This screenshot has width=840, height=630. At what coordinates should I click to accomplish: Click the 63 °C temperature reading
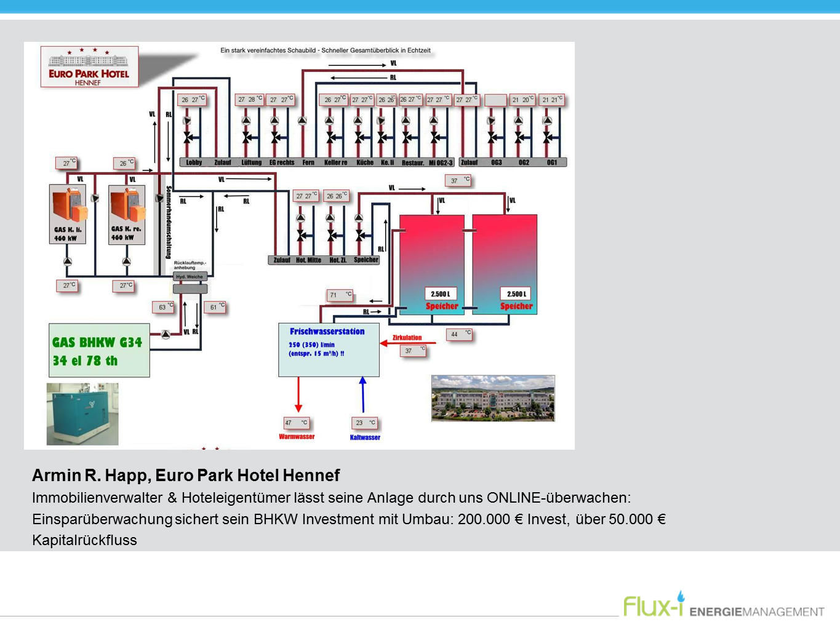click(164, 307)
